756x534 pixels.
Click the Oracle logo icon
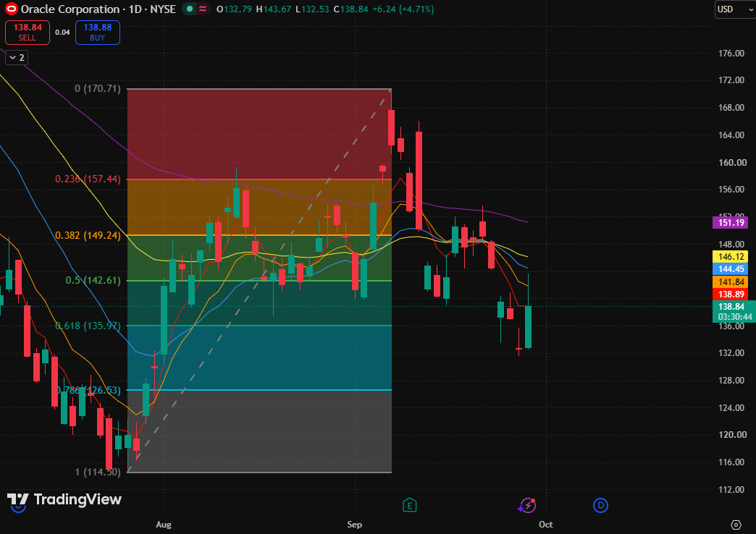coord(11,9)
